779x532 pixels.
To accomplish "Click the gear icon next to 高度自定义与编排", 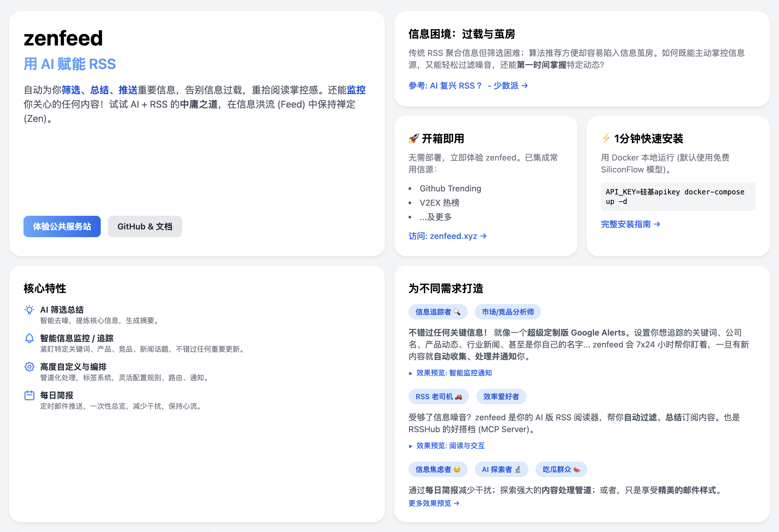I will pyautogui.click(x=29, y=367).
